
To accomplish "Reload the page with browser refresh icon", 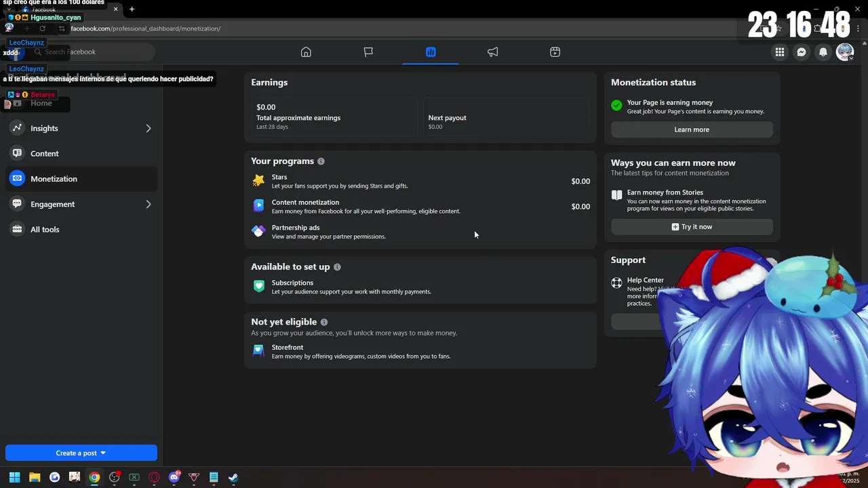I will 42,28.
